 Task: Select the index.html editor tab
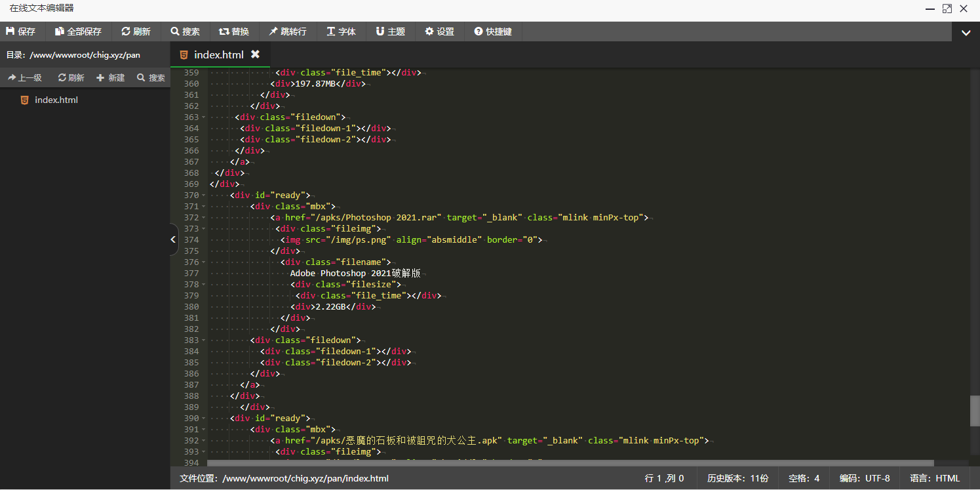coord(218,54)
